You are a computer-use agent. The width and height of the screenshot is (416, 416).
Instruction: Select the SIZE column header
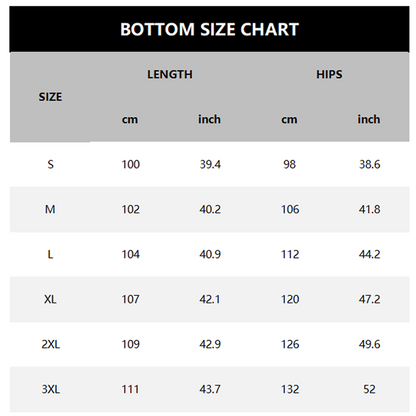click(x=50, y=97)
